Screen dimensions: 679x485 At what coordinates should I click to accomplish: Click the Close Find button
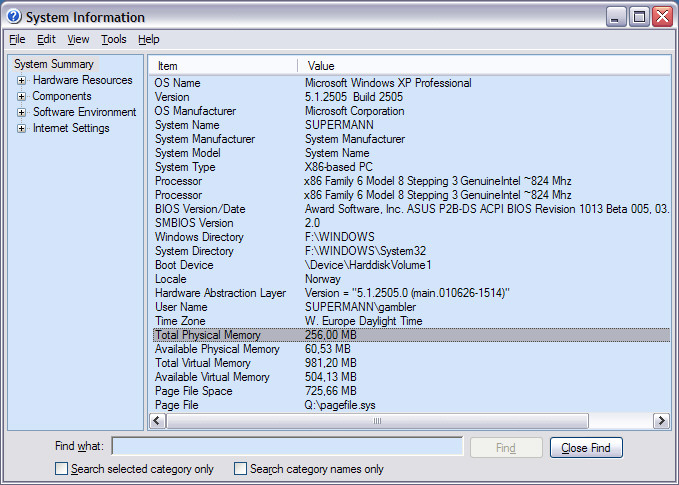586,447
